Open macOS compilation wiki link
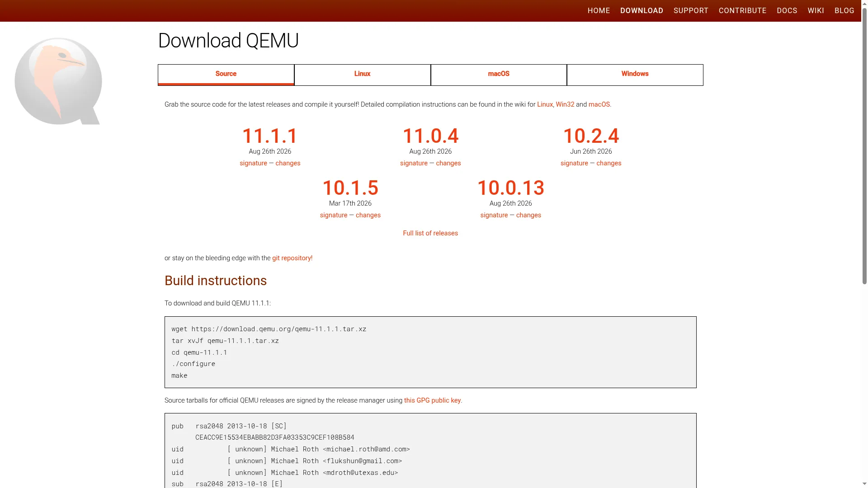Viewport: 868px width, 488px height. click(599, 104)
